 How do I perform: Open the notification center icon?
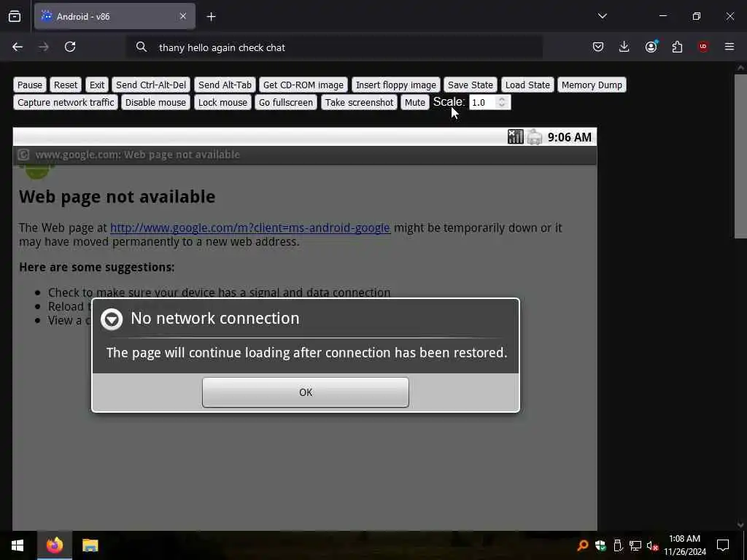(x=723, y=545)
